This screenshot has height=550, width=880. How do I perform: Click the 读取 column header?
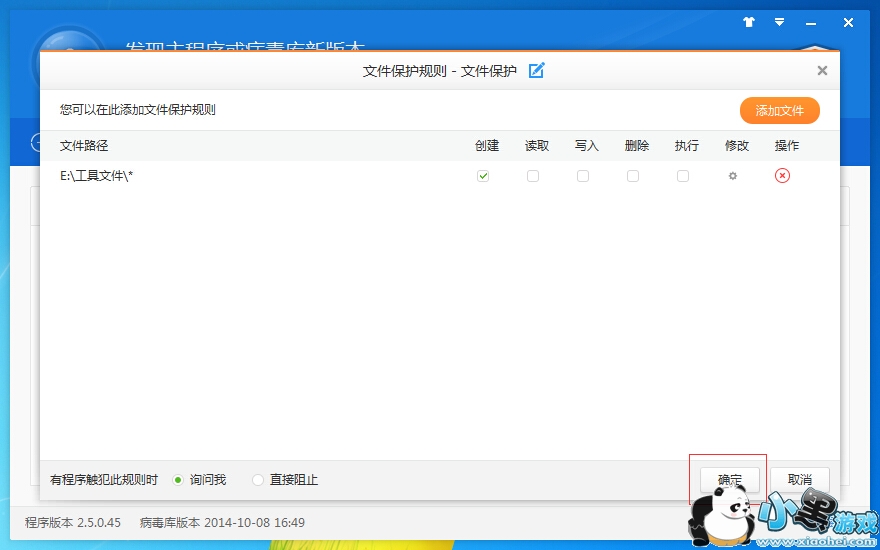537,146
